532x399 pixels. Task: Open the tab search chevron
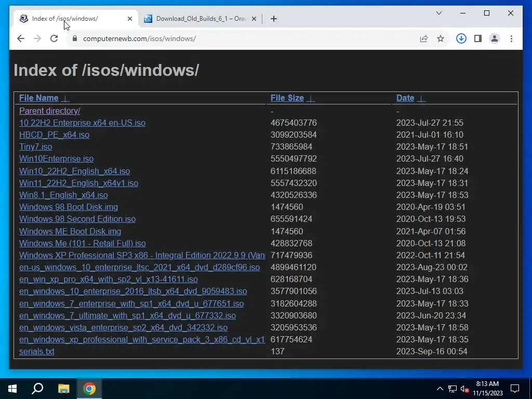click(438, 13)
